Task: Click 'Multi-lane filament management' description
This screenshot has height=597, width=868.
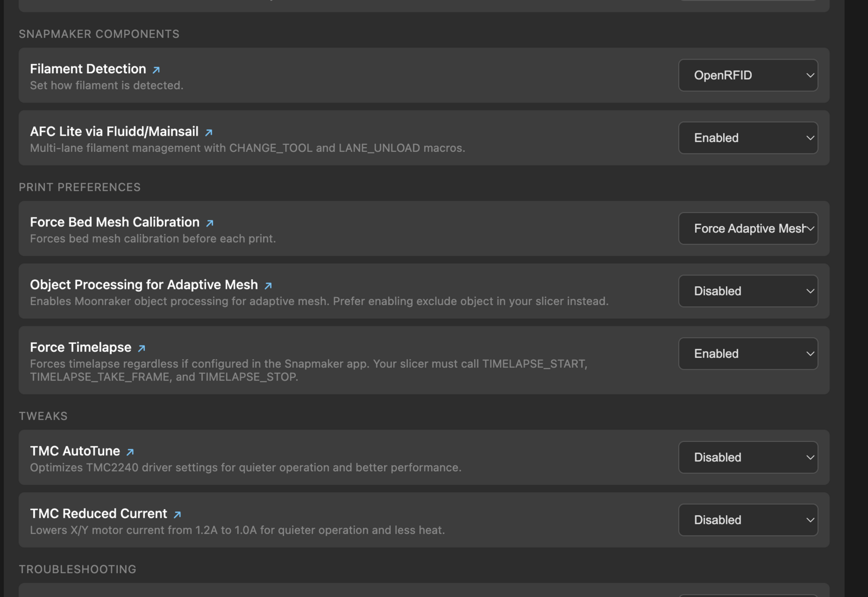Action: [247, 148]
